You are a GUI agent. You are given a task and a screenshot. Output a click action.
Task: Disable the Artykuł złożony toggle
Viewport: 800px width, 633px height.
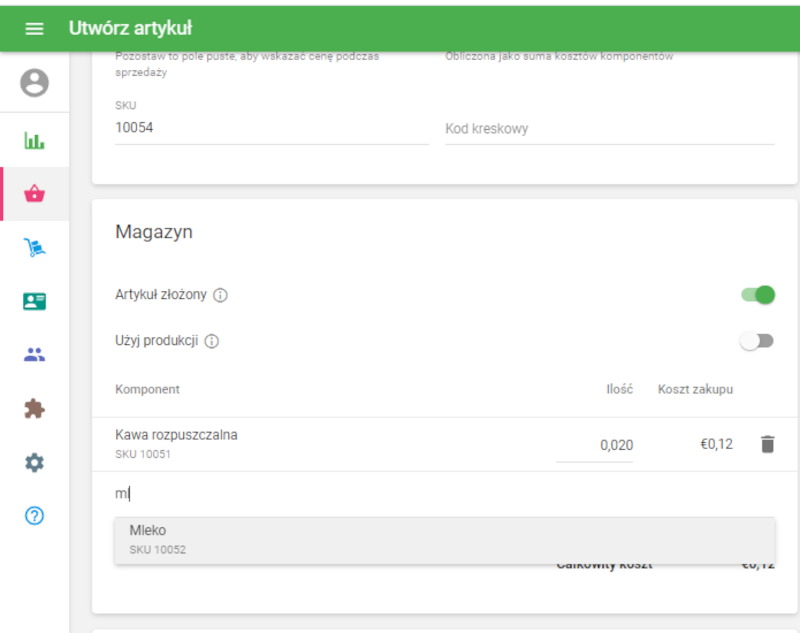click(x=757, y=294)
